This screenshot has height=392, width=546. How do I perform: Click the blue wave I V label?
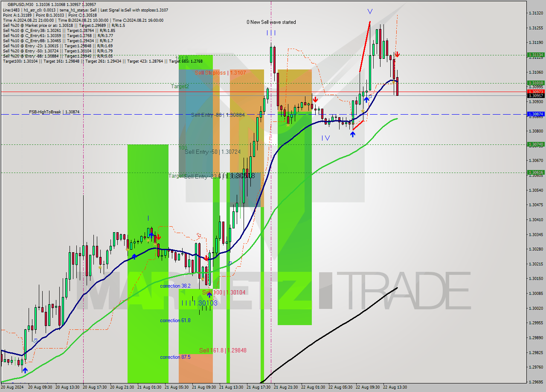click(326, 138)
